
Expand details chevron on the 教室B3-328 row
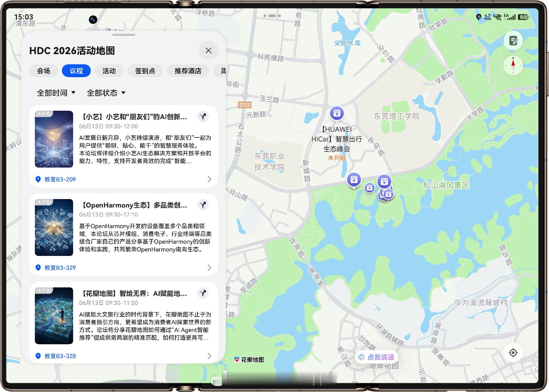(x=209, y=356)
